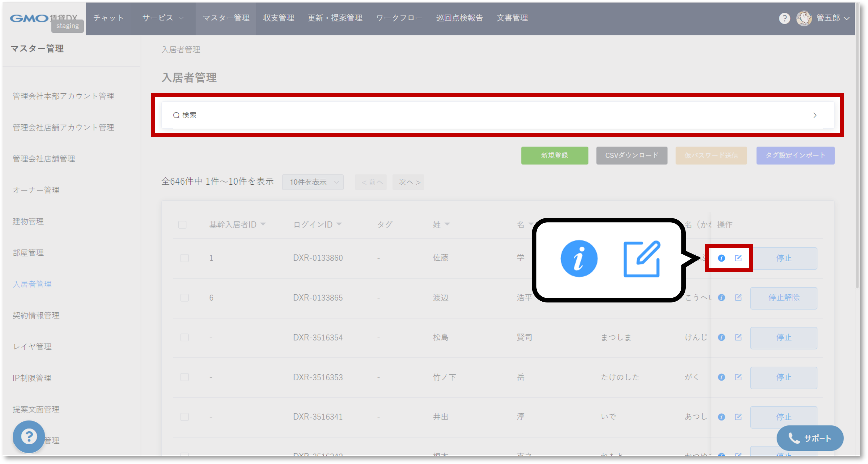Show info for tenant 松島 賢司
The height and width of the screenshot is (464, 868).
721,337
